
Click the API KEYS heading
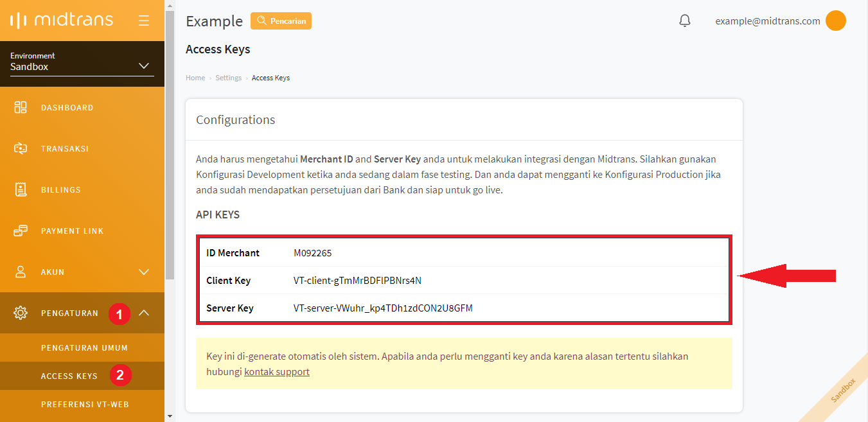[218, 215]
